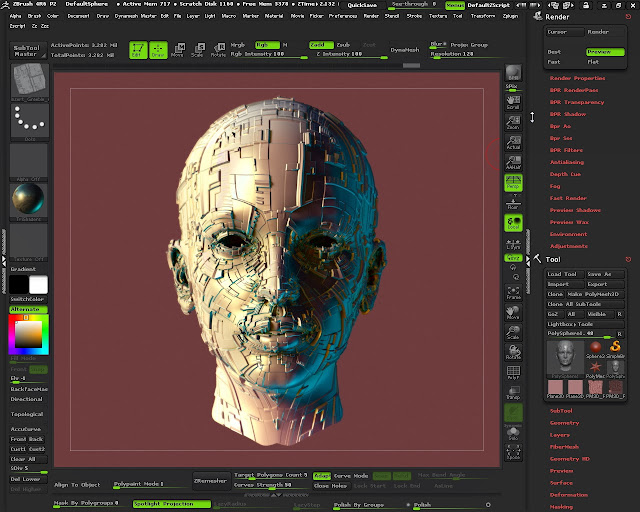Screen dimensions: 640x512
Task: Click the Load Tool button
Action: [563, 273]
